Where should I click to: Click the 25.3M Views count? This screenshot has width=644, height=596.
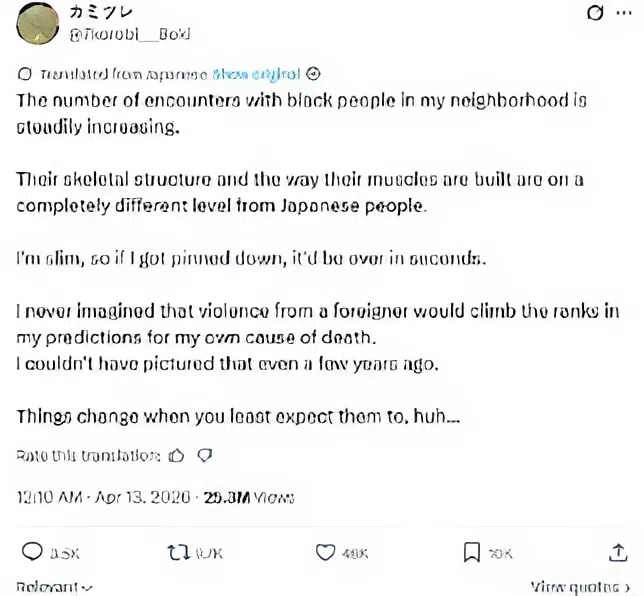pyautogui.click(x=249, y=496)
